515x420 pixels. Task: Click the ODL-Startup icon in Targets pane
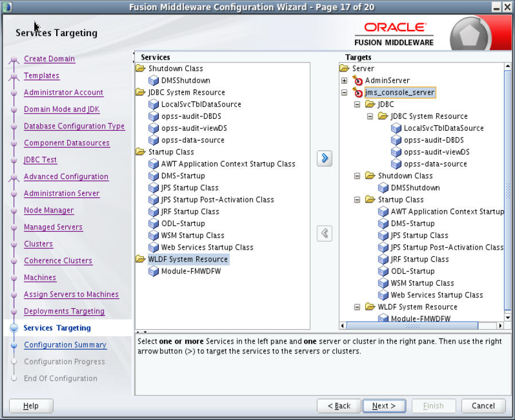(383, 271)
